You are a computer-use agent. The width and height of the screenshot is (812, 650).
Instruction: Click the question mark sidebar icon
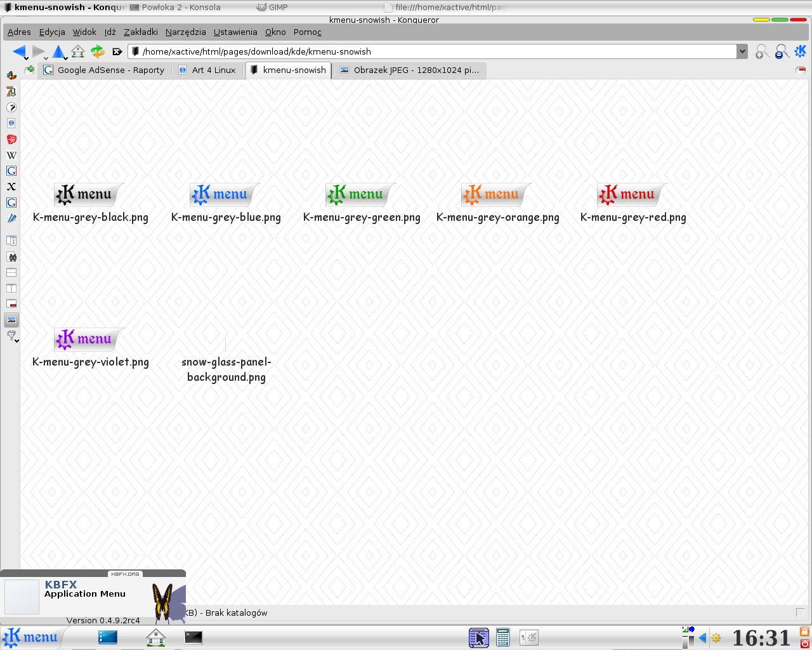pyautogui.click(x=11, y=107)
